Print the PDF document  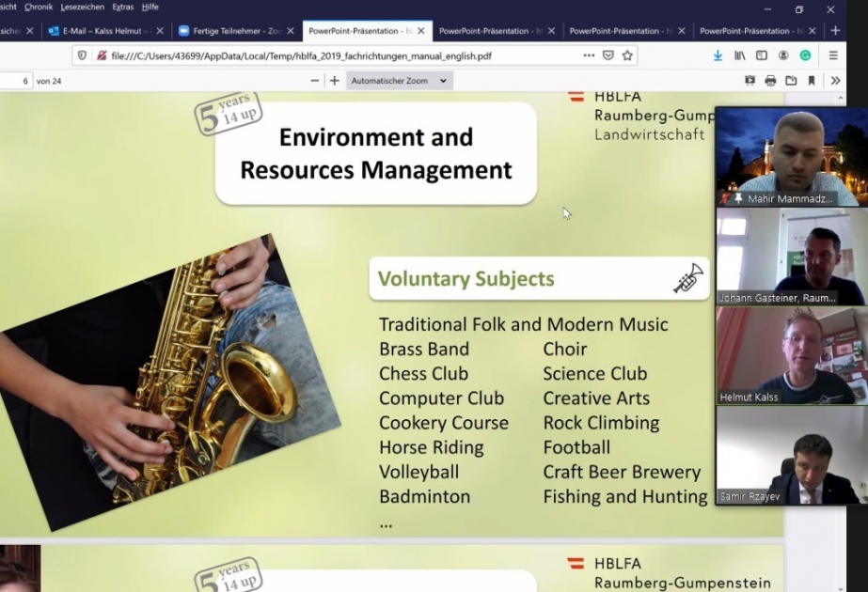(770, 81)
